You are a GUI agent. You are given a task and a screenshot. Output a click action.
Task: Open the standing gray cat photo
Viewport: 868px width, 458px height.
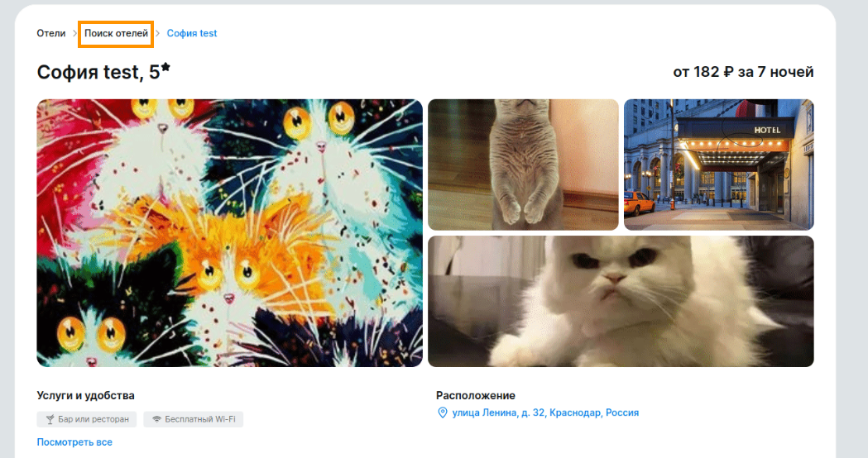point(523,165)
